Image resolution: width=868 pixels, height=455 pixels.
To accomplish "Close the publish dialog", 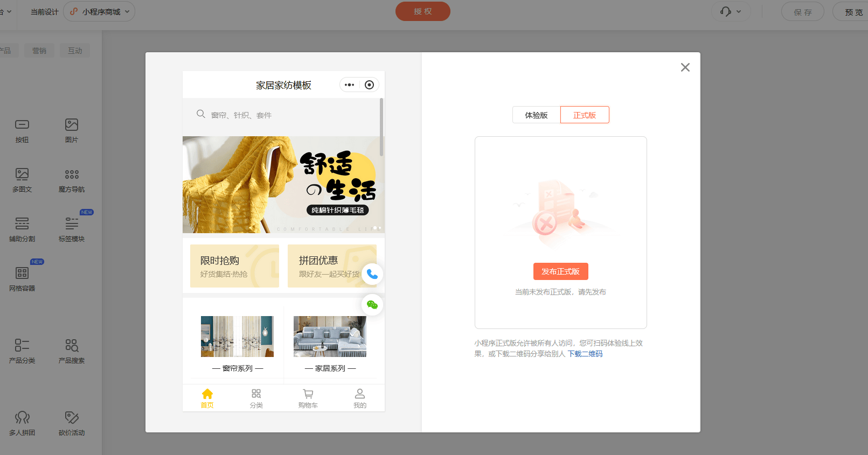I will [685, 67].
